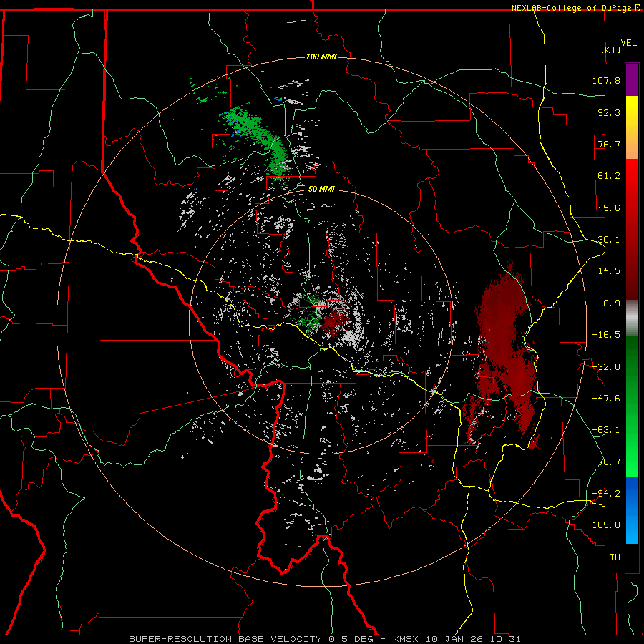This screenshot has height=644, width=644.
Task: Click the 76.7 scale value
Action: pyautogui.click(x=609, y=144)
